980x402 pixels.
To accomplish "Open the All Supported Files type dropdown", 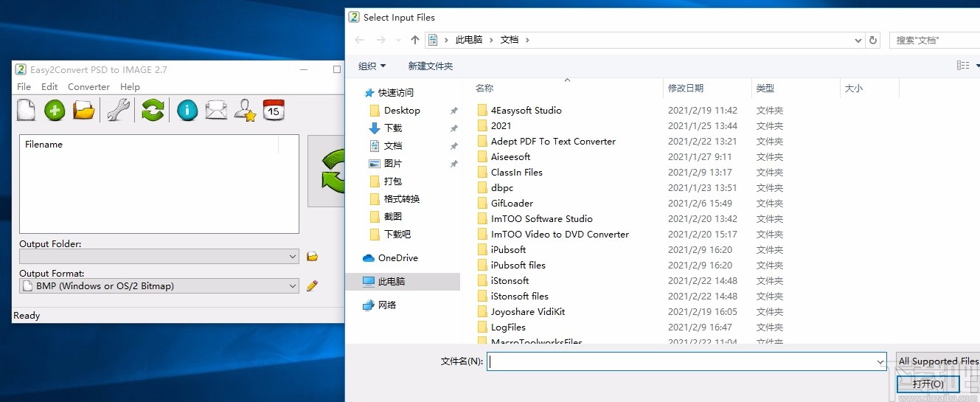I will tap(938, 361).
